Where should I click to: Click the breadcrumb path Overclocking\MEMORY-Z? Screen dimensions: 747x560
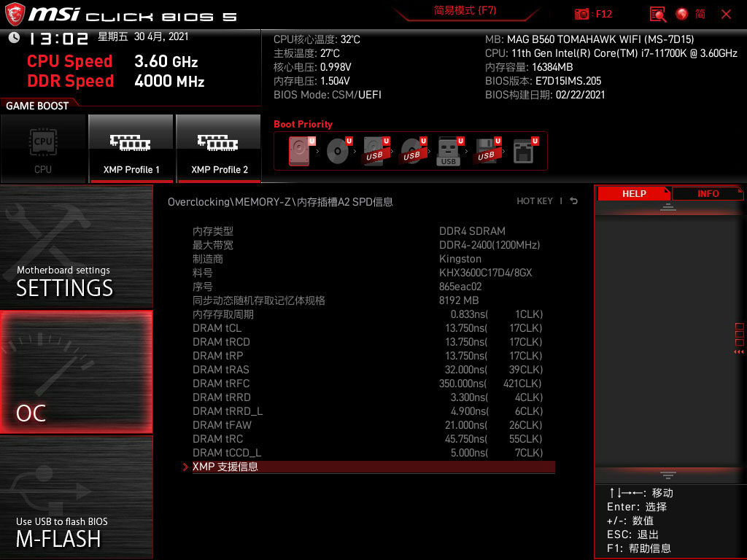point(229,202)
